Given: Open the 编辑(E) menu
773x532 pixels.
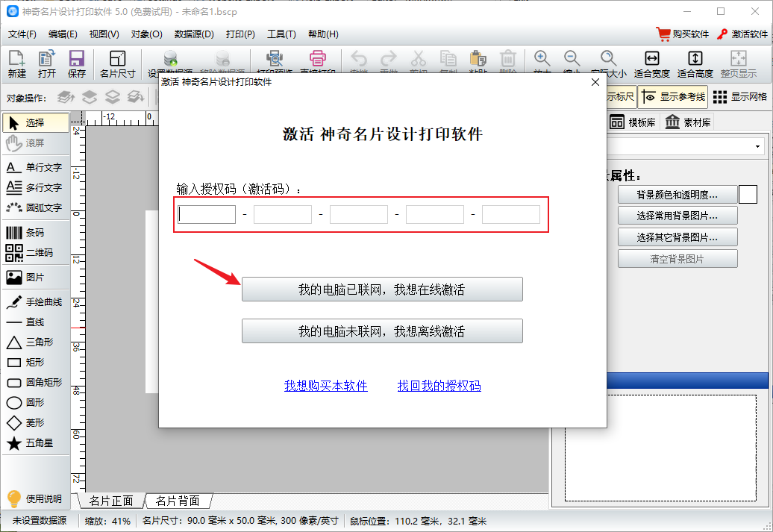Looking at the screenshot, I should 63,34.
